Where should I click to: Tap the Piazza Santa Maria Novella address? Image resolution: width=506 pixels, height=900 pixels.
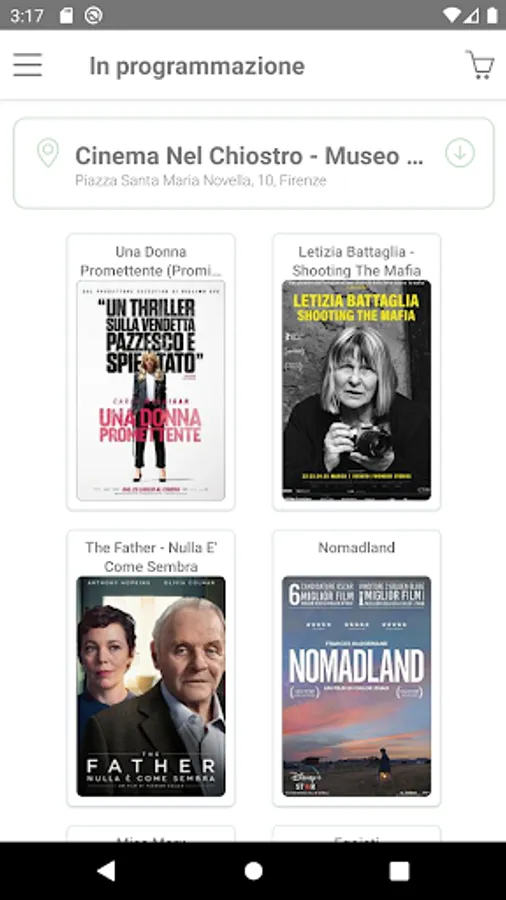pos(201,180)
